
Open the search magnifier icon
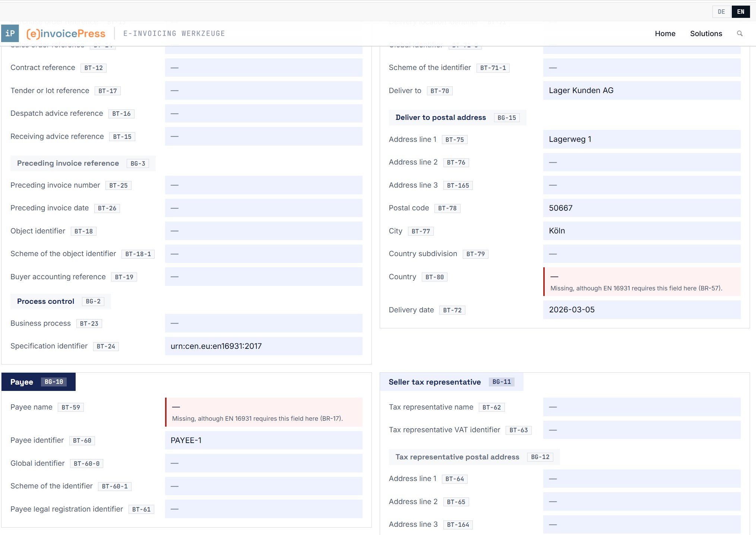coord(740,34)
